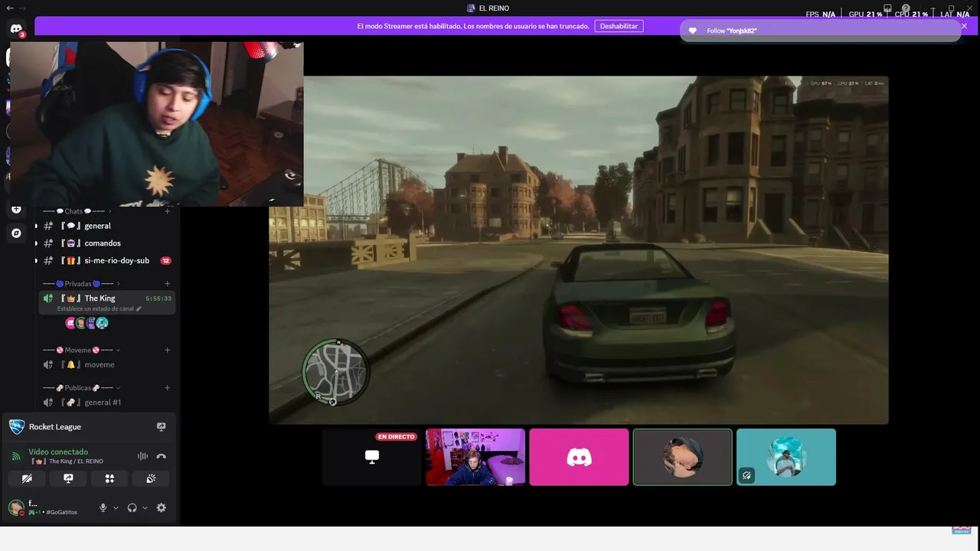Select the EN DIRECTO screen share tile
980x551 pixels.
click(x=371, y=457)
